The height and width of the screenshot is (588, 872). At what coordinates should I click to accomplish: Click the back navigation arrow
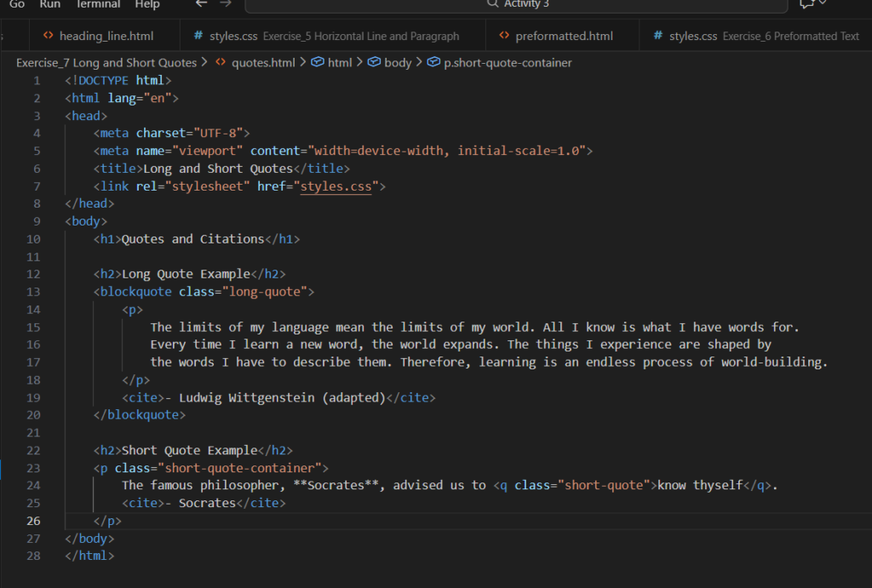click(x=201, y=4)
